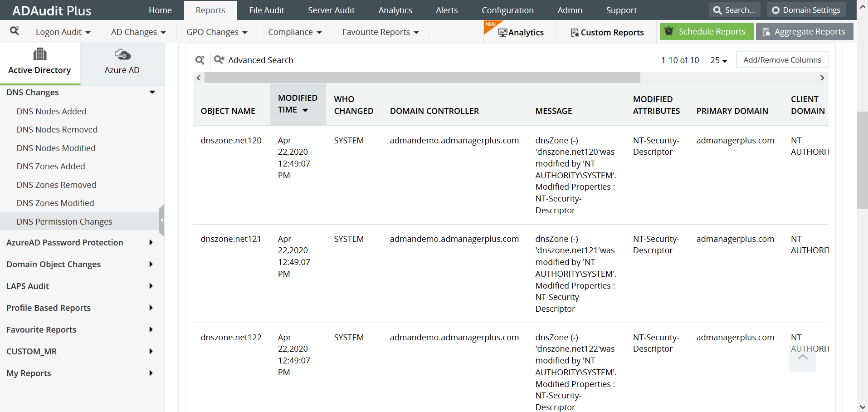This screenshot has width=868, height=412.
Task: Click the Aggregate Reports icon
Action: [x=766, y=32]
